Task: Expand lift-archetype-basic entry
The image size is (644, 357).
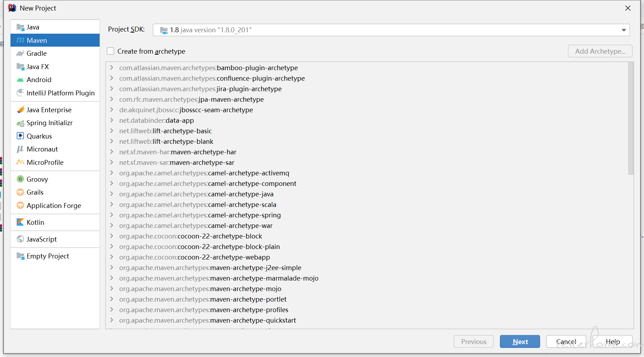Action: click(x=112, y=130)
